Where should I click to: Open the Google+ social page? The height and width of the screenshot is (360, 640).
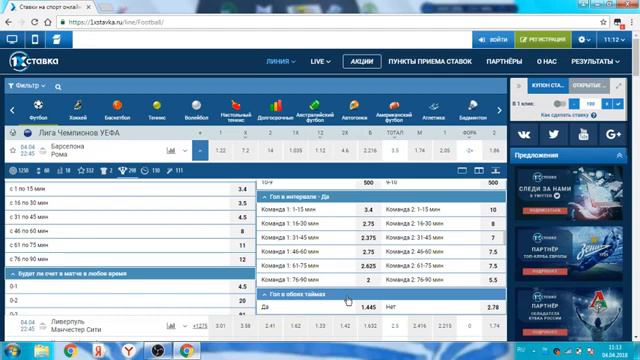pos(613,134)
